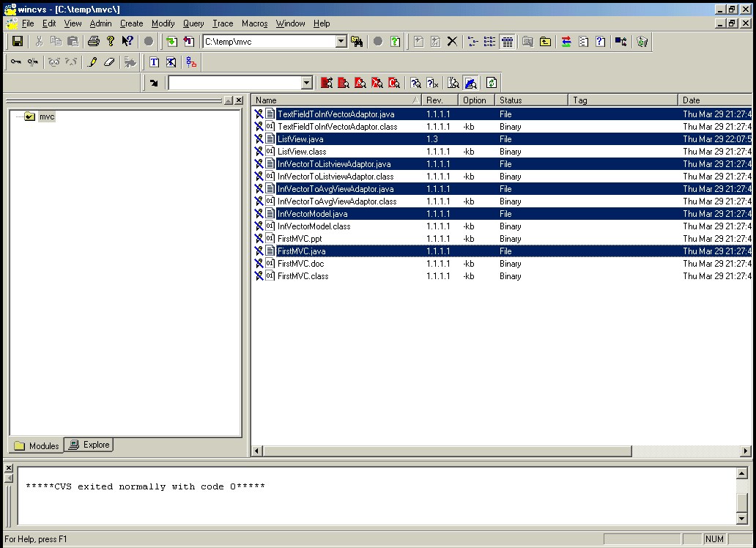Viewport: 756px width, 548px height.
Task: Click the pencil edit icon
Action: pyautogui.click(x=92, y=62)
